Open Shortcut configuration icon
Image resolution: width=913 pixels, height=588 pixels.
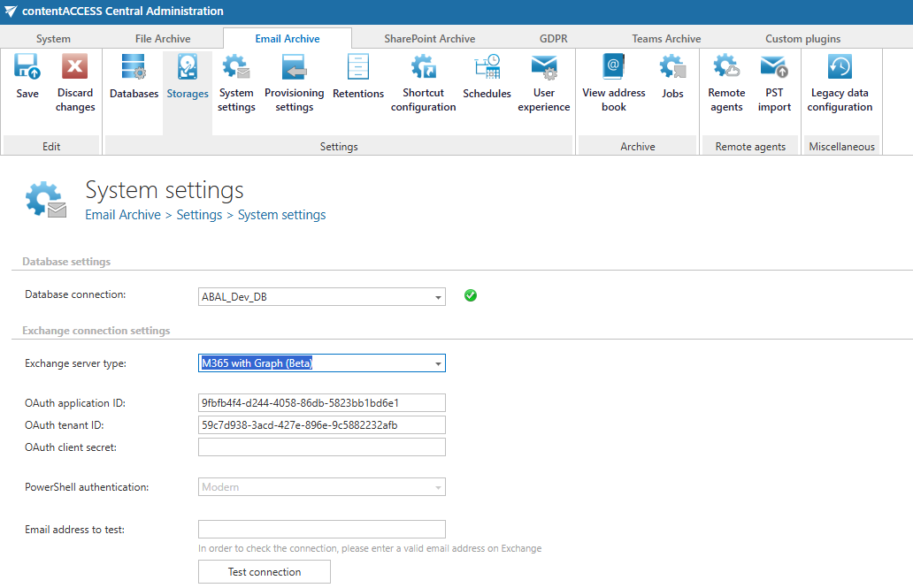pyautogui.click(x=423, y=66)
